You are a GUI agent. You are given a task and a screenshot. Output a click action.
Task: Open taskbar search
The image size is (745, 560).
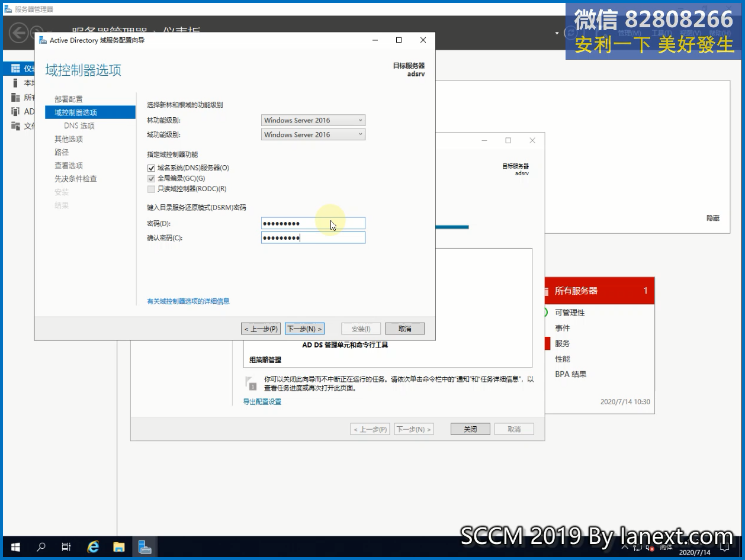41,547
